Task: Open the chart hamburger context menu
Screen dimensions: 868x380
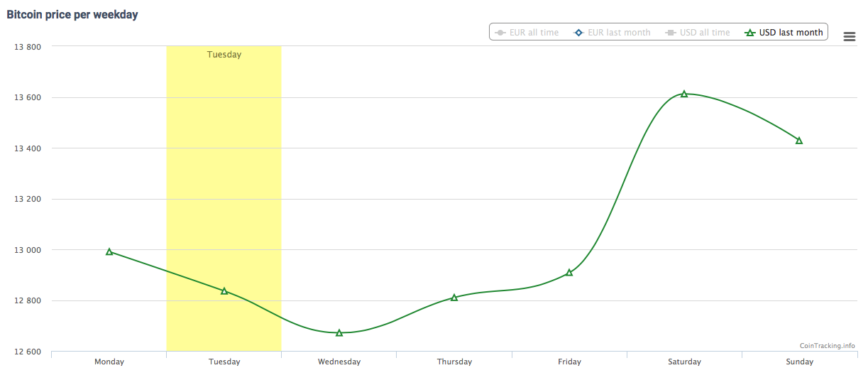Action: 849,37
